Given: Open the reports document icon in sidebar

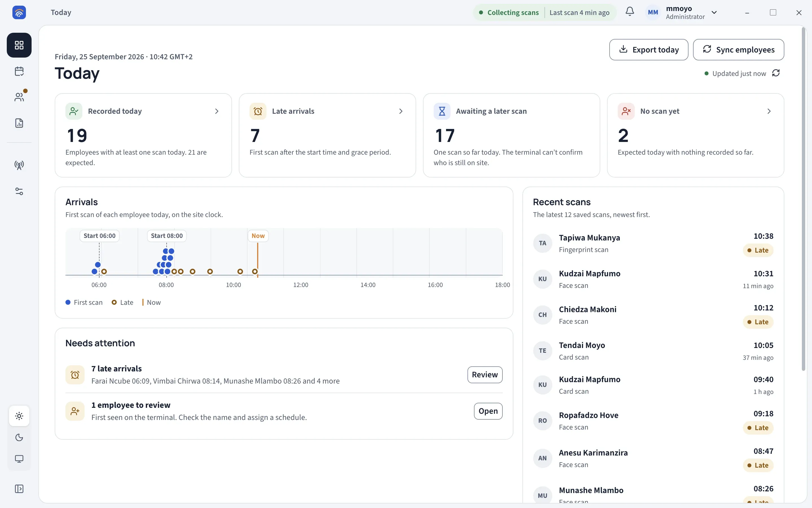Looking at the screenshot, I should pos(19,123).
